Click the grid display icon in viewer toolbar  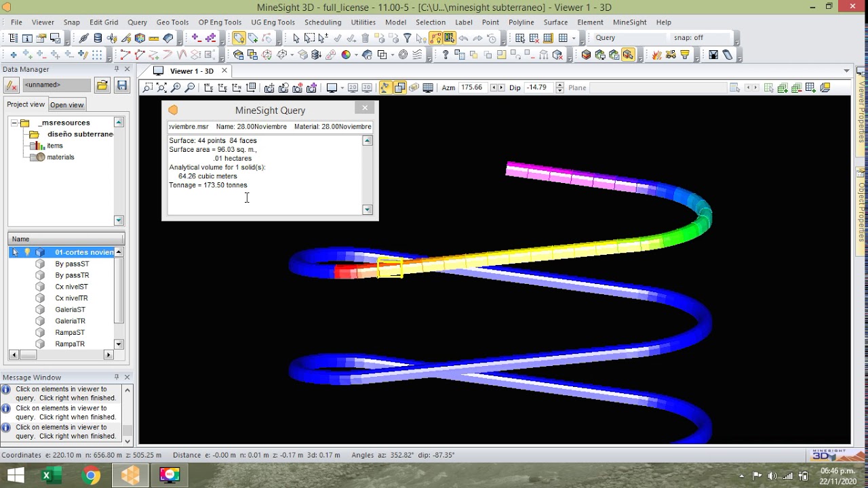pyautogui.click(x=428, y=87)
